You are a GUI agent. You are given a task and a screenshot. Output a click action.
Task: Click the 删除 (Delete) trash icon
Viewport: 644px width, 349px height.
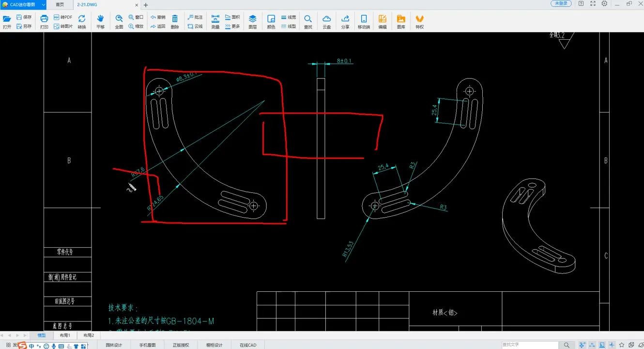click(x=175, y=21)
